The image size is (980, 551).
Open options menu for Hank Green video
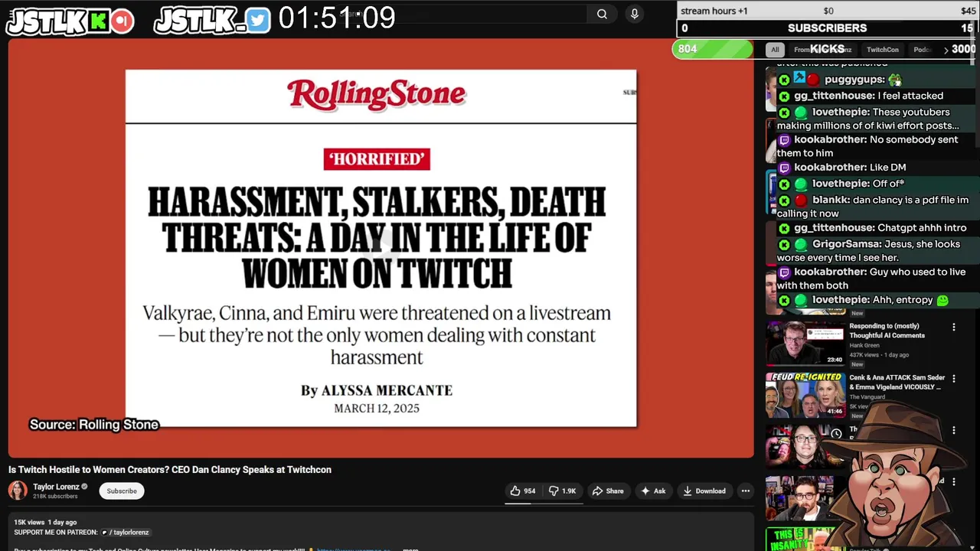(954, 327)
